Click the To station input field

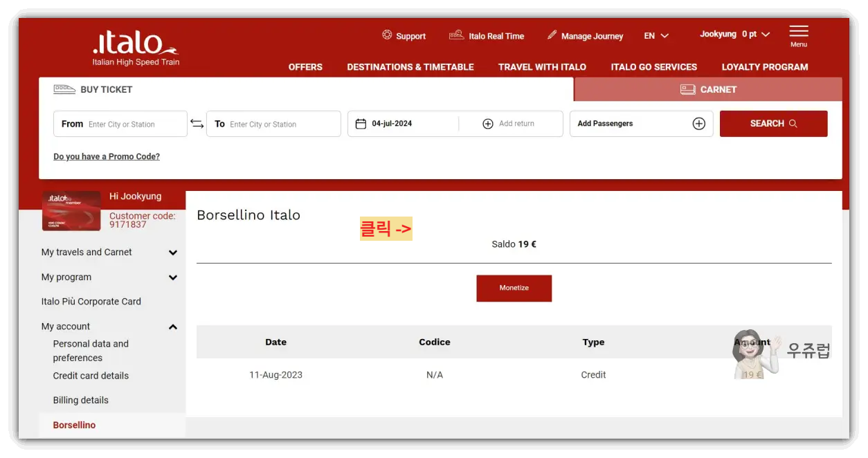(273, 124)
